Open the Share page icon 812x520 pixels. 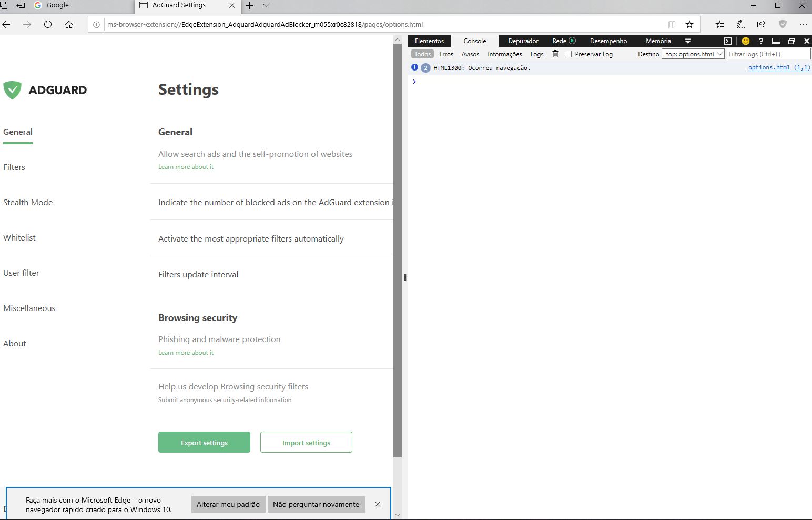[x=762, y=24]
